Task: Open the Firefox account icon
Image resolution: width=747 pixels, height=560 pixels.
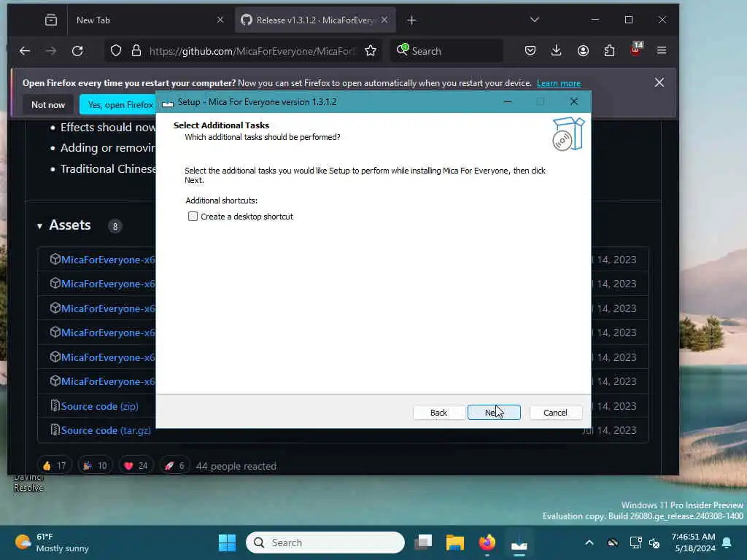Action: click(583, 50)
